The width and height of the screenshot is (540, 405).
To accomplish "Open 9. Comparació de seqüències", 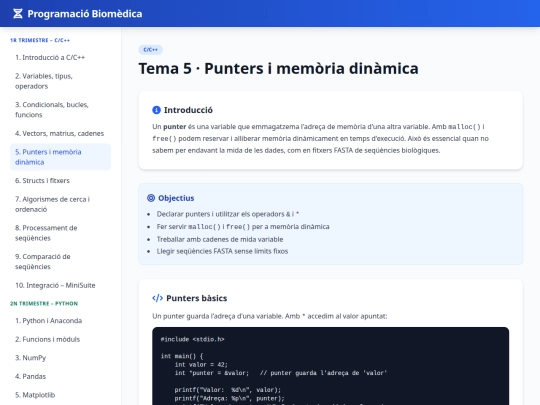I will tap(61, 261).
